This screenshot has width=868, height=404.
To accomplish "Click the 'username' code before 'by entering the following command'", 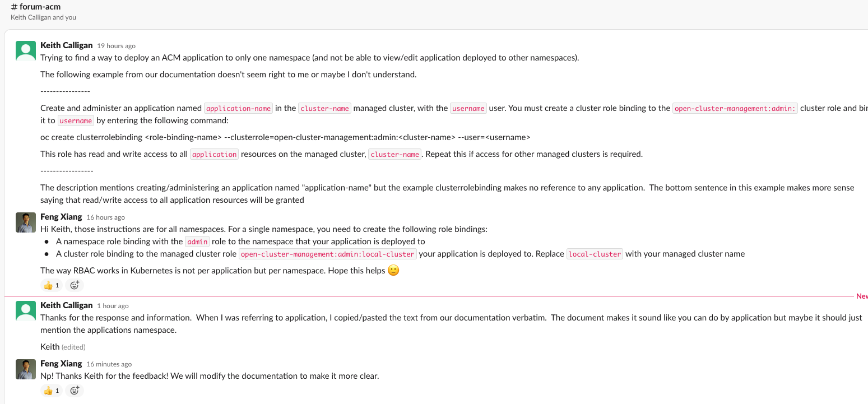I will pos(76,121).
